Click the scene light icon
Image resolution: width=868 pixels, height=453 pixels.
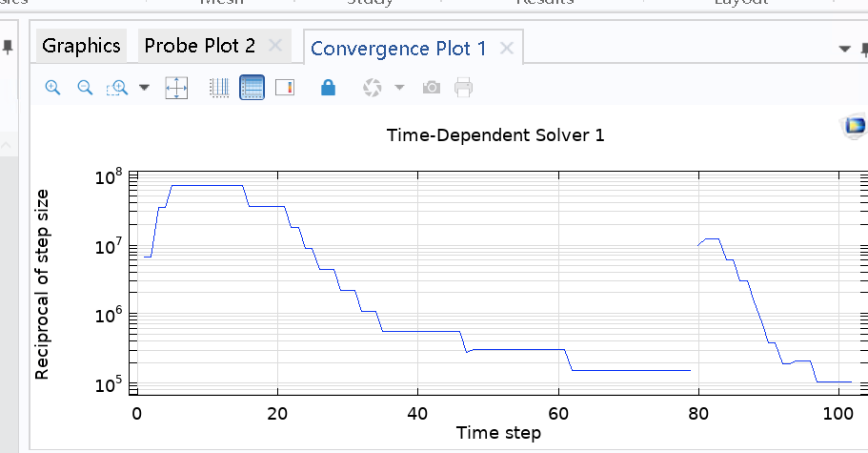click(x=373, y=88)
